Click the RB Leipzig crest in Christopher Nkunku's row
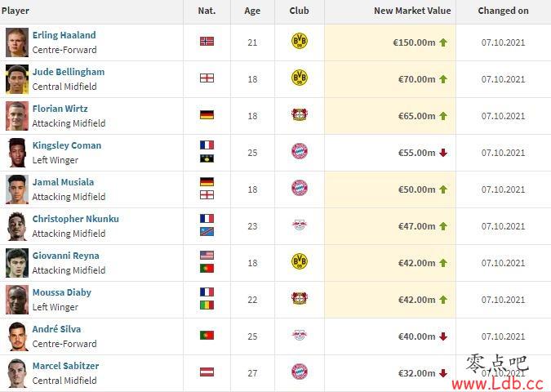This screenshot has height=392, width=551. pyautogui.click(x=300, y=225)
